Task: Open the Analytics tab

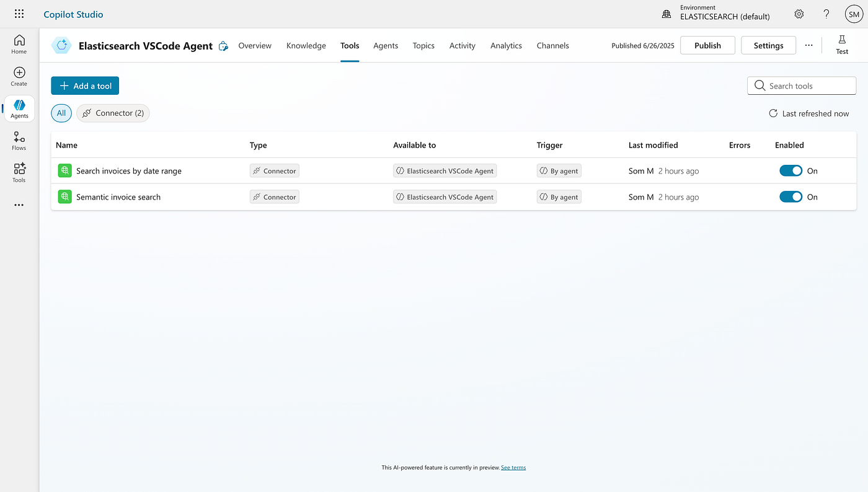Action: 506,45
